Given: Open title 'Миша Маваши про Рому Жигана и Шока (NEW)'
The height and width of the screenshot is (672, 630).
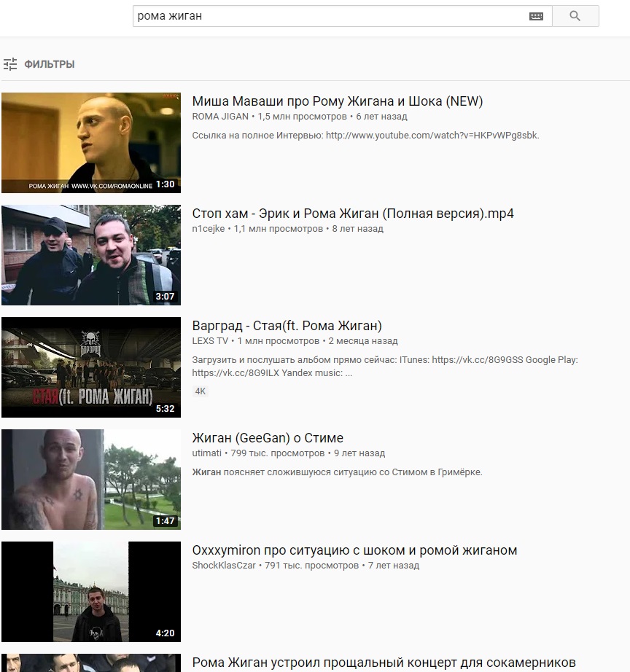Looking at the screenshot, I should (338, 101).
